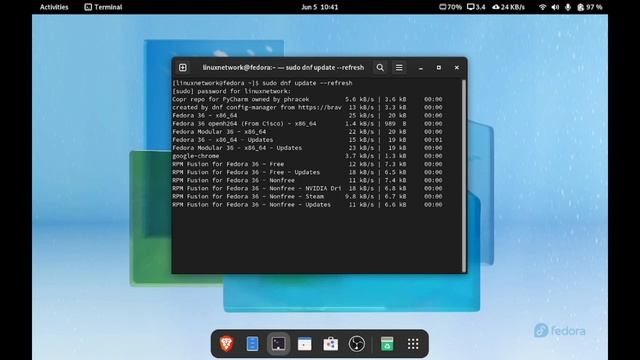Click the 3.4 CPU load indicator
The height and width of the screenshot is (360, 640).
pos(476,7)
